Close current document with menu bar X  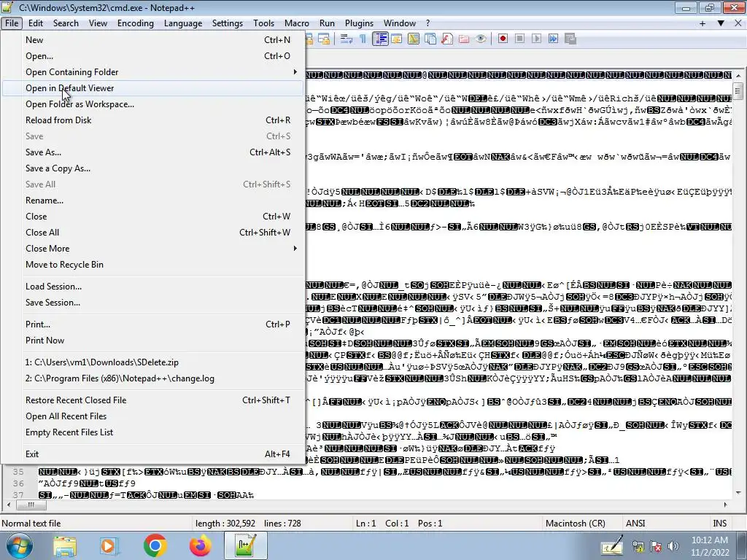[x=739, y=23]
